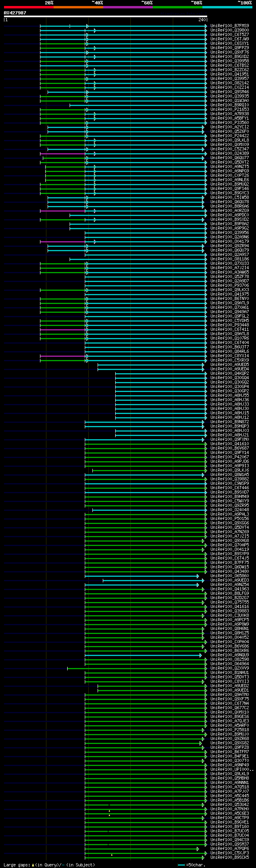Viewport: 256px width, 868px height.
Task: Open hit UniRef100_B9RQI0
Action: coord(230,105)
